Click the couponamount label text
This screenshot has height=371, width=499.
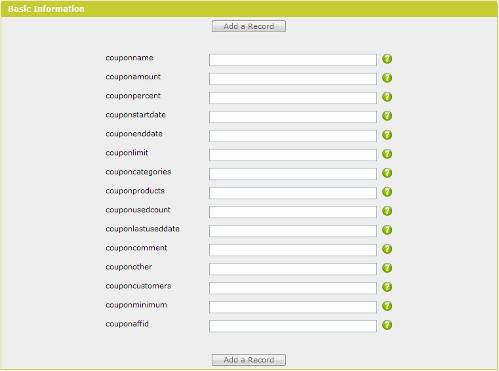point(133,77)
